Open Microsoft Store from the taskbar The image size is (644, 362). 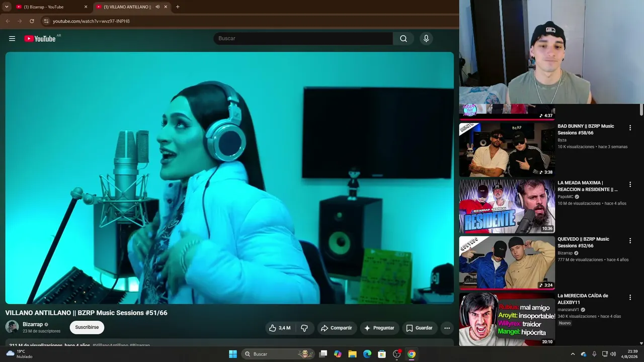click(382, 354)
